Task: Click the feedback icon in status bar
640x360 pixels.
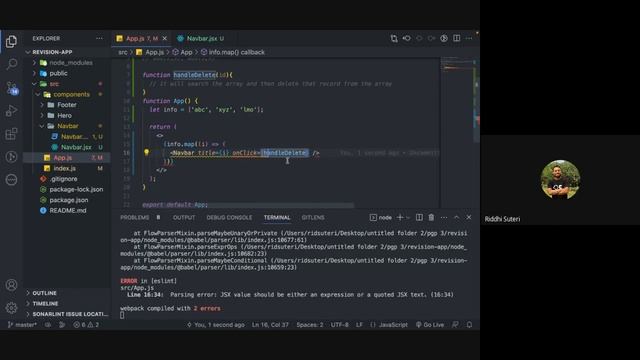Action: pos(455,325)
